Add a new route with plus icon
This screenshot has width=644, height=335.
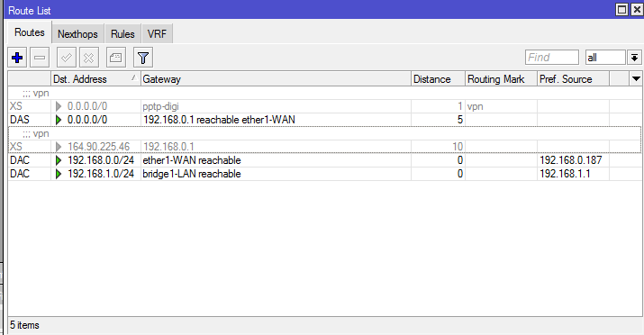(x=17, y=58)
